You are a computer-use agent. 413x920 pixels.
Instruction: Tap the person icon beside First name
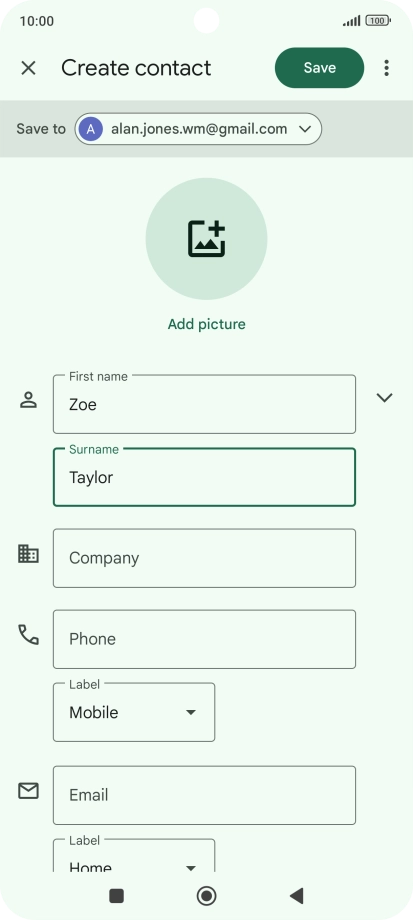coord(28,400)
